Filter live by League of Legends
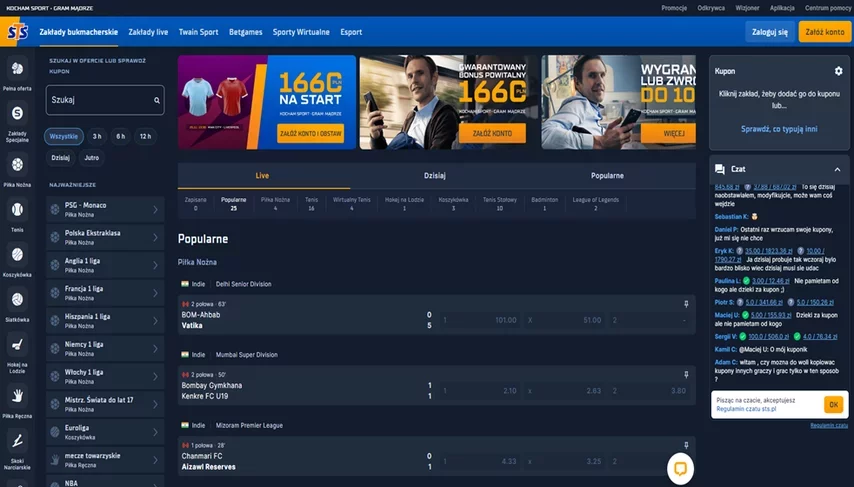 pyautogui.click(x=595, y=204)
